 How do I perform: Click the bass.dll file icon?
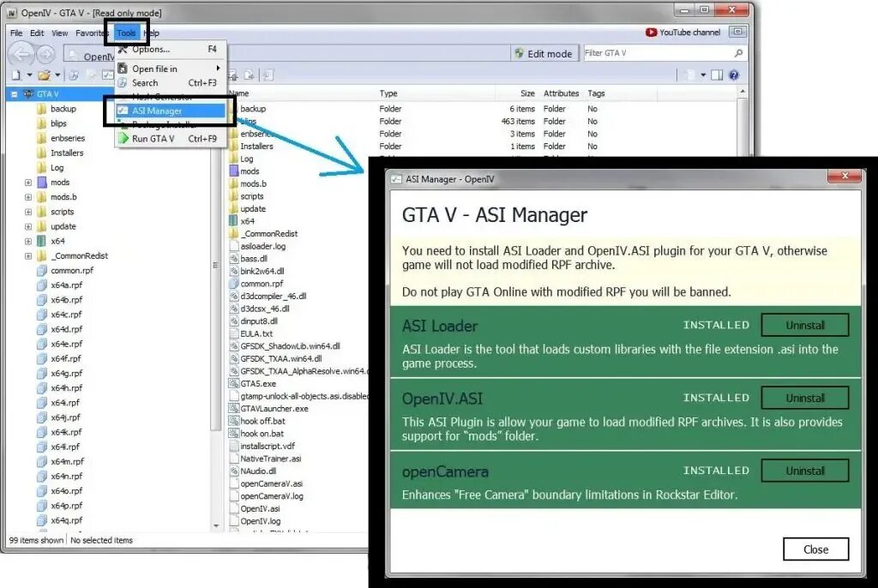pyautogui.click(x=234, y=259)
